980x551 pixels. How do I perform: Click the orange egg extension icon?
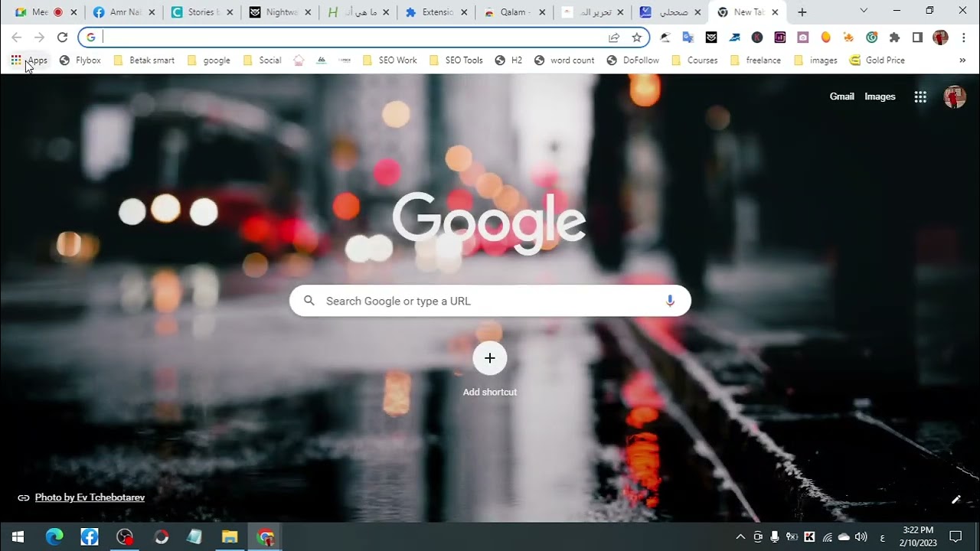point(826,37)
